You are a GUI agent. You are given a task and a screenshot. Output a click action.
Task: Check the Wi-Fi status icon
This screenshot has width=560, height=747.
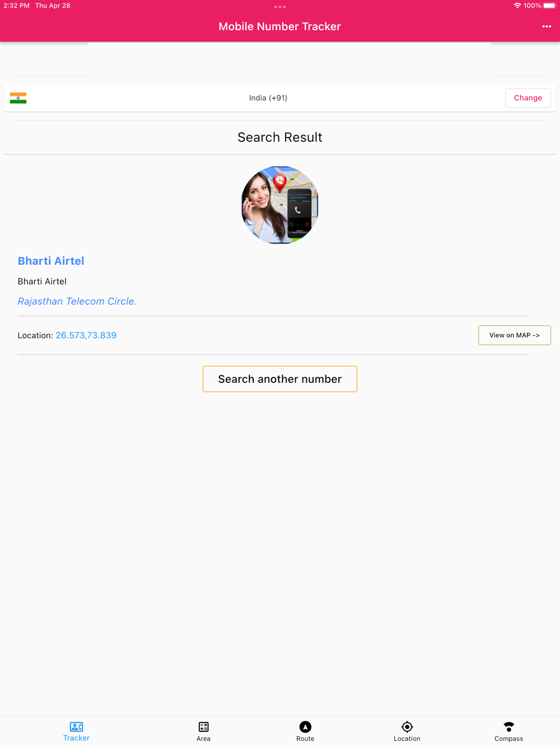(x=517, y=6)
